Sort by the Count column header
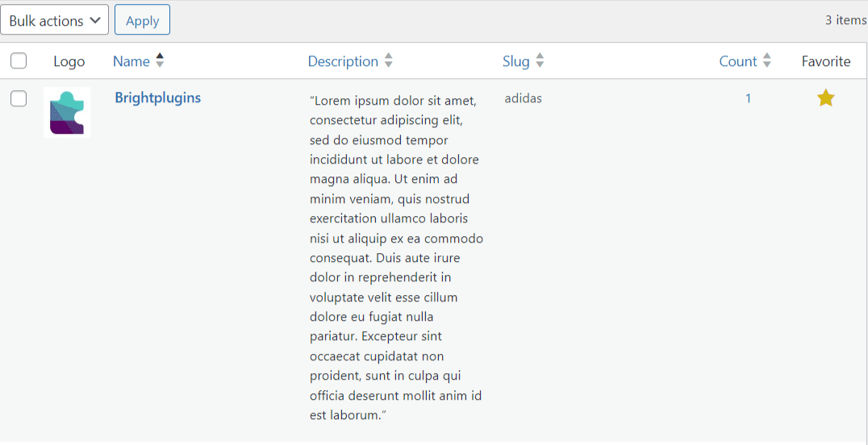 [x=738, y=61]
